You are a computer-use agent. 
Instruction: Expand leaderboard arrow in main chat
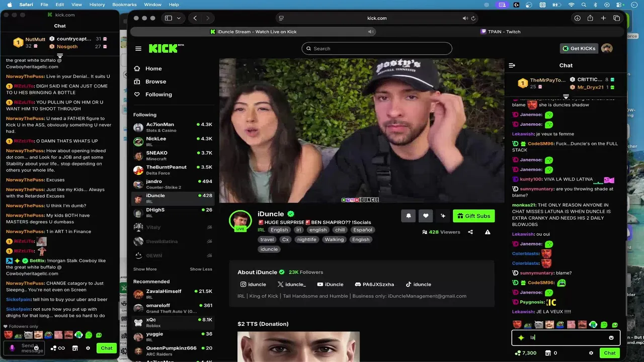(566, 96)
